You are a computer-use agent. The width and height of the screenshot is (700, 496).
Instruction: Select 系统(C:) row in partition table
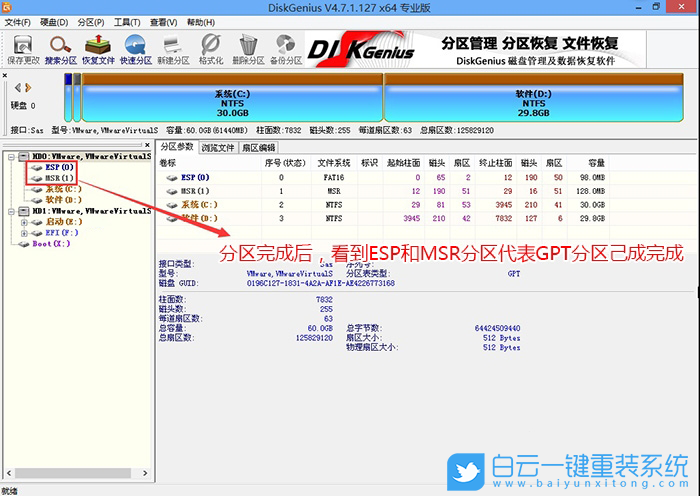coord(383,205)
